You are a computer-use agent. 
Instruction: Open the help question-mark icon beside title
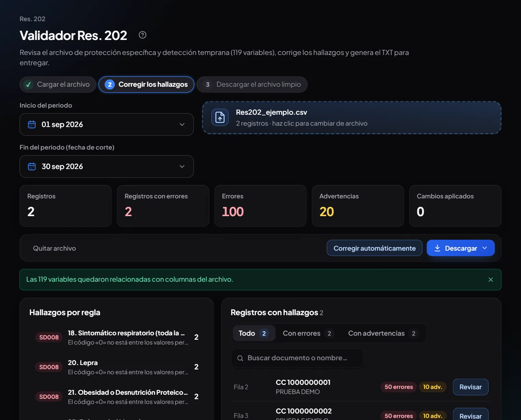[x=143, y=35]
